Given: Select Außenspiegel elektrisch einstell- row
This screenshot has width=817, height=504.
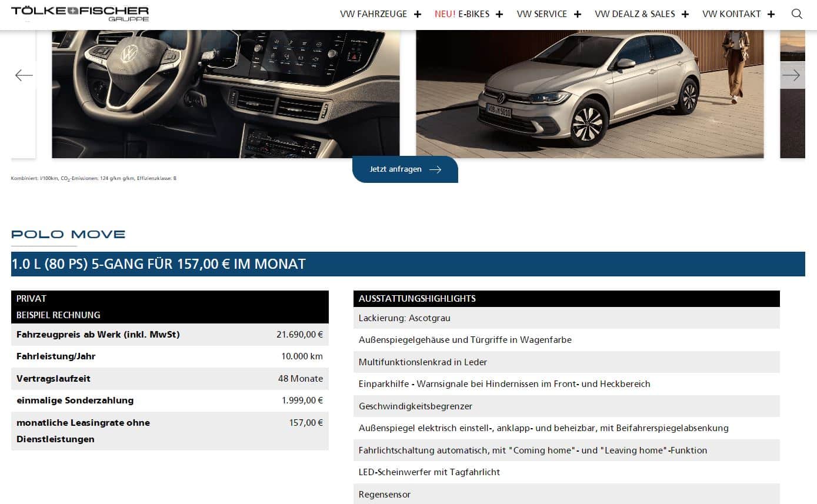Looking at the screenshot, I should [x=566, y=428].
